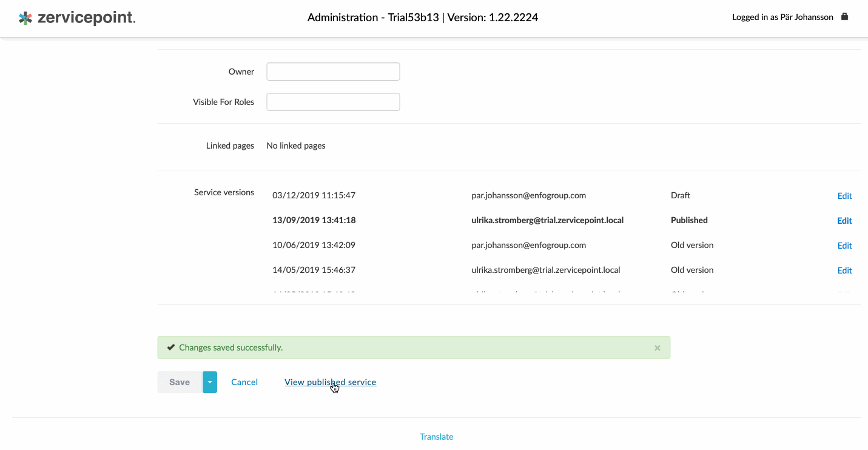
Task: Click the checkmark icon in the success message
Action: tap(171, 348)
